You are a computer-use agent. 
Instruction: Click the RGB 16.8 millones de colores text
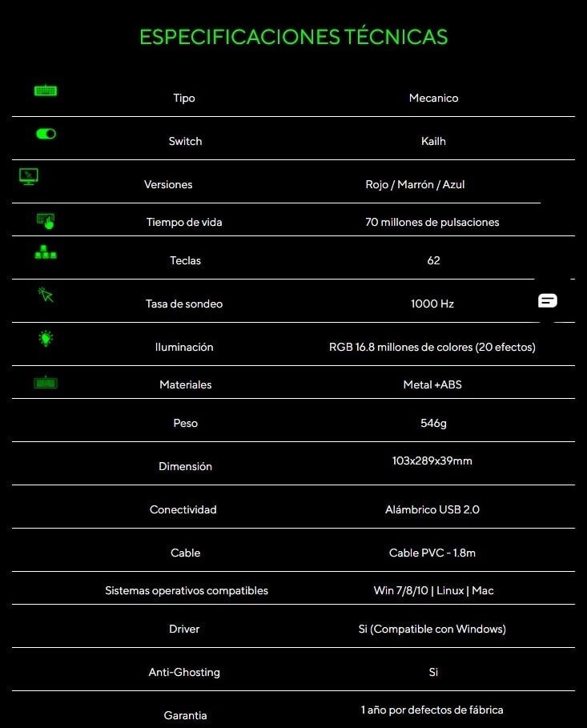tap(432, 347)
